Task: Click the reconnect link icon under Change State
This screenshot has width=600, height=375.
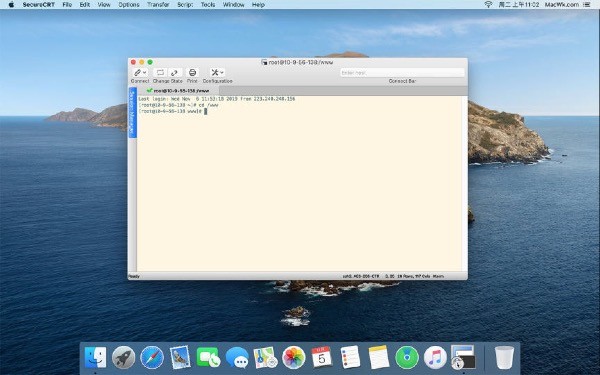Action: coord(174,72)
